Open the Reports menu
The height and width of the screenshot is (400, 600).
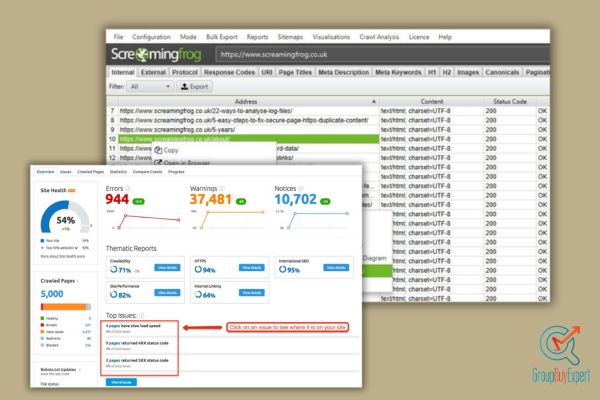(257, 37)
